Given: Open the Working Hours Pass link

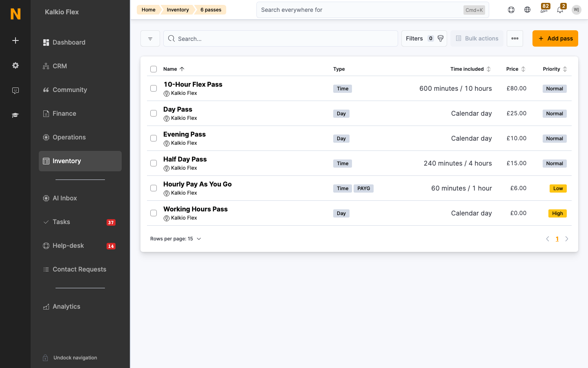Looking at the screenshot, I should click(196, 209).
